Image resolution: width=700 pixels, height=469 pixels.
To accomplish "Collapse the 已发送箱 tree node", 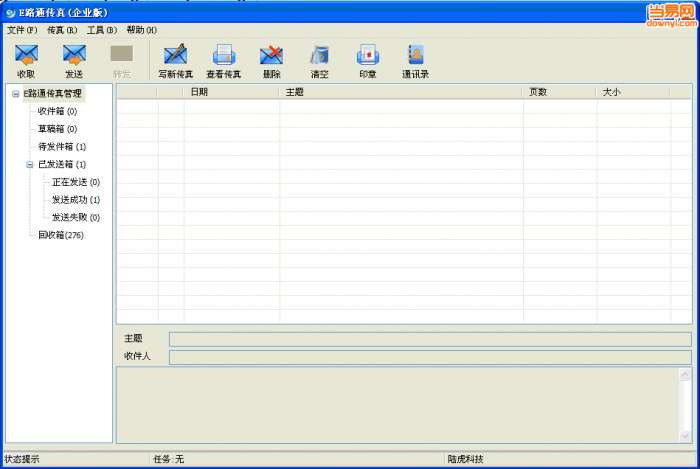I will 30,165.
